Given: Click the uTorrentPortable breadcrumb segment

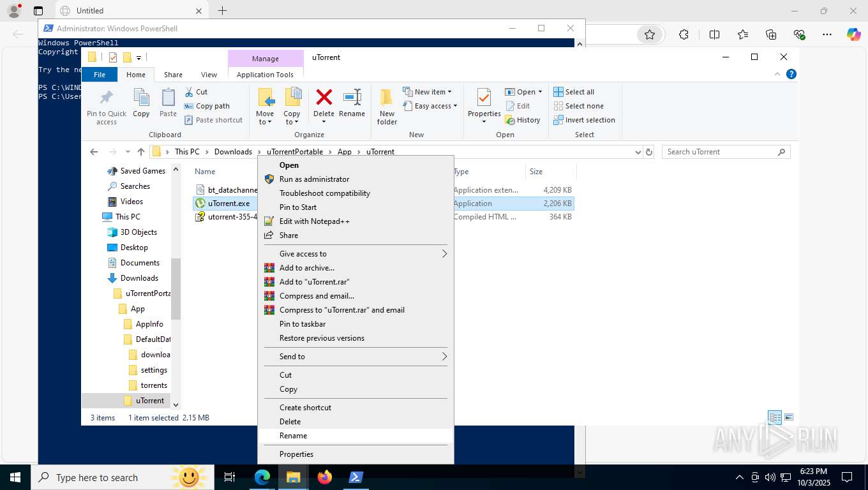Looking at the screenshot, I should pos(295,152).
